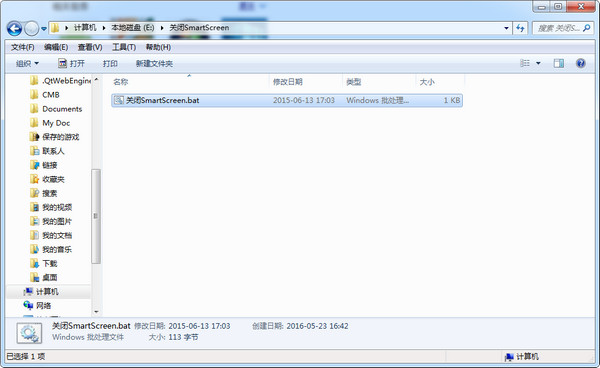The image size is (600, 368).
Task: Open the 工具(T) menu
Action: [x=124, y=47]
